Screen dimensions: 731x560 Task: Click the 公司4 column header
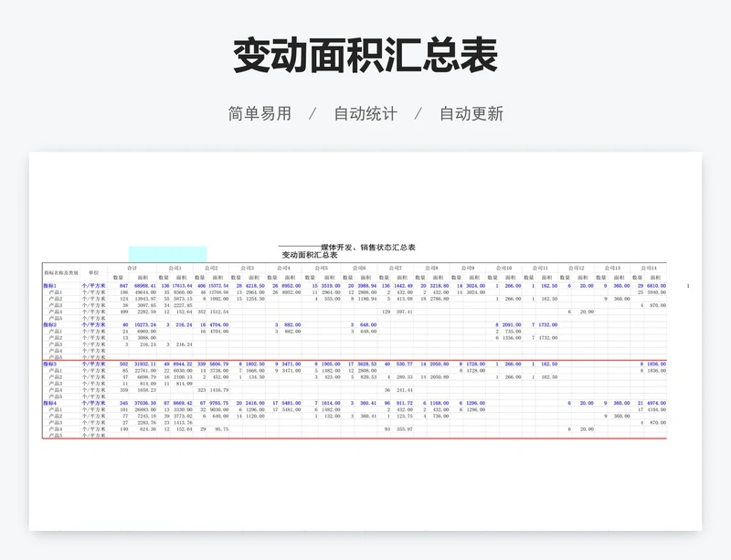point(283,268)
